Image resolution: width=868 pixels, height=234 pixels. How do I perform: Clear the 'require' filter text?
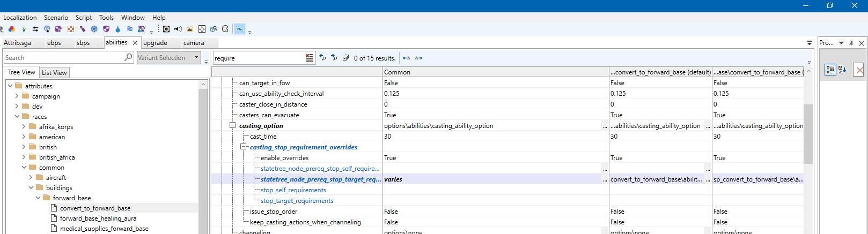point(309,58)
